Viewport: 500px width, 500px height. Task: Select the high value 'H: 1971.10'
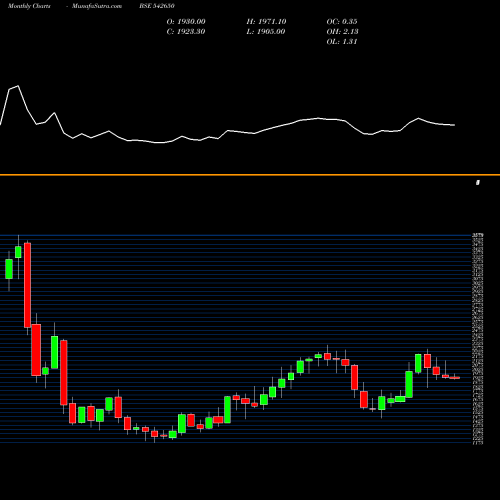pyautogui.click(x=266, y=22)
